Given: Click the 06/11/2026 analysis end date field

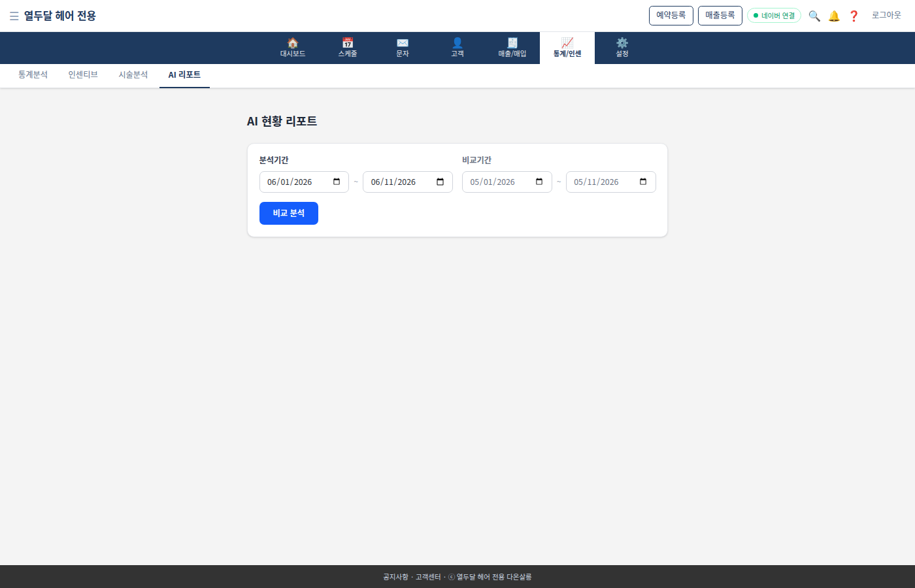Looking at the screenshot, I should click(408, 182).
